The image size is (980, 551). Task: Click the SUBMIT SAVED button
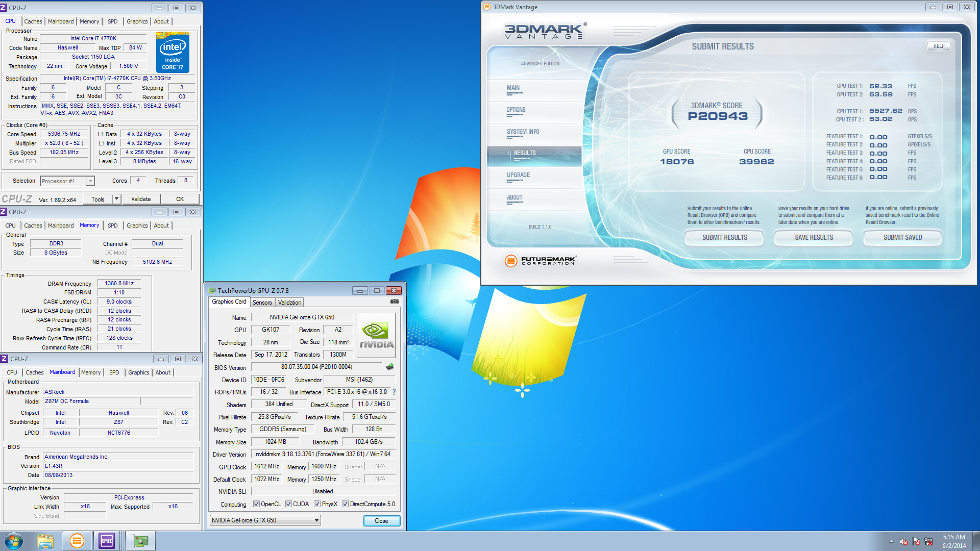[x=902, y=238]
